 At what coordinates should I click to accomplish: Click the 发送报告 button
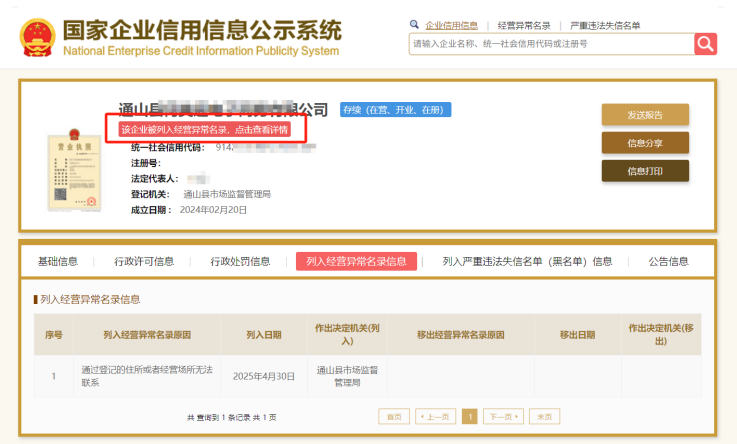click(645, 115)
